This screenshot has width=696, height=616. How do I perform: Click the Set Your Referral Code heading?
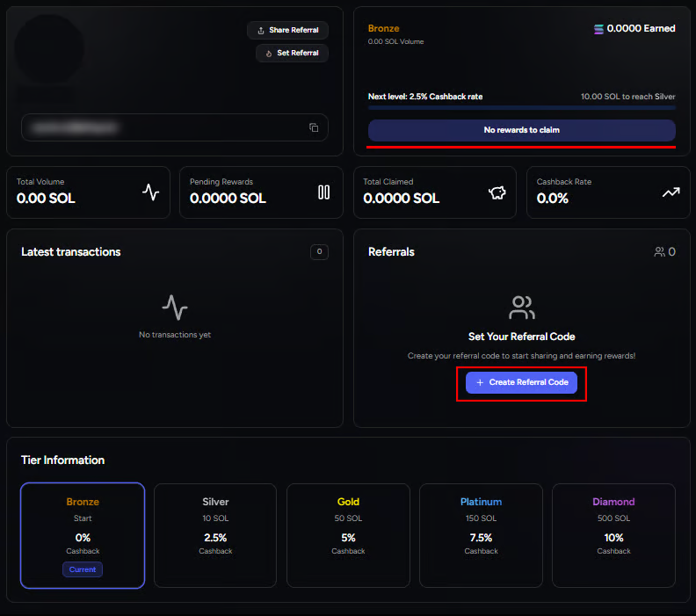coord(521,337)
